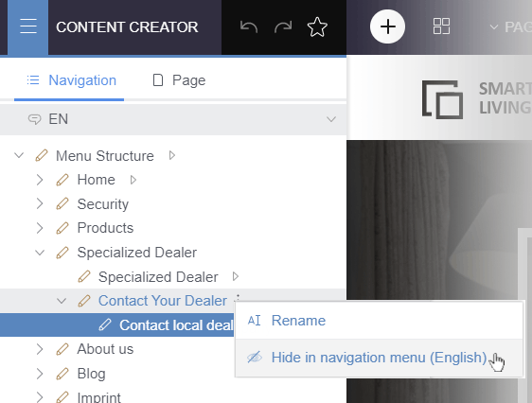
Task: Collapse the Contact Your Dealer node
Action: [x=62, y=301]
